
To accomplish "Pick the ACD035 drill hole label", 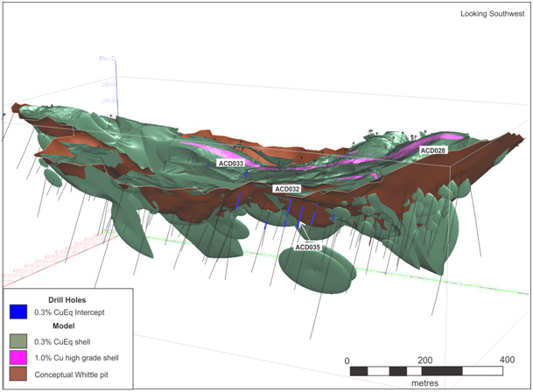I will (x=307, y=248).
